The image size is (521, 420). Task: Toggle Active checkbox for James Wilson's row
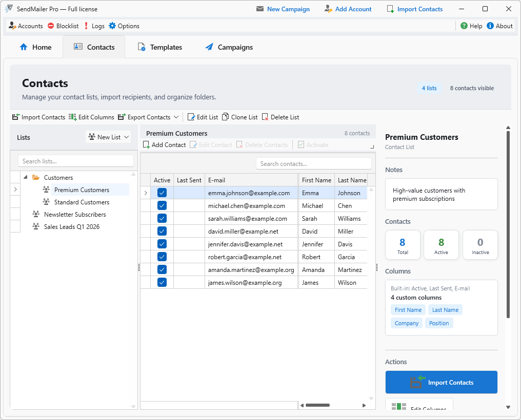click(161, 282)
